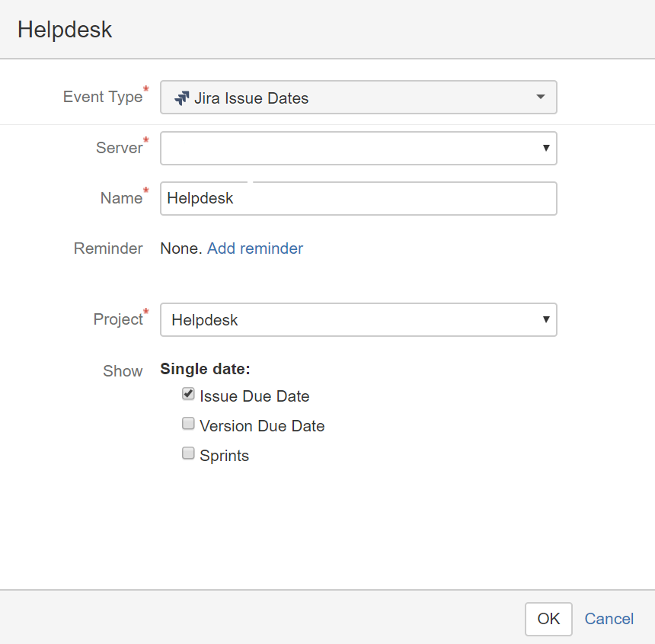This screenshot has height=644, width=655.
Task: Enable the Sprints checkbox
Action: coord(188,453)
